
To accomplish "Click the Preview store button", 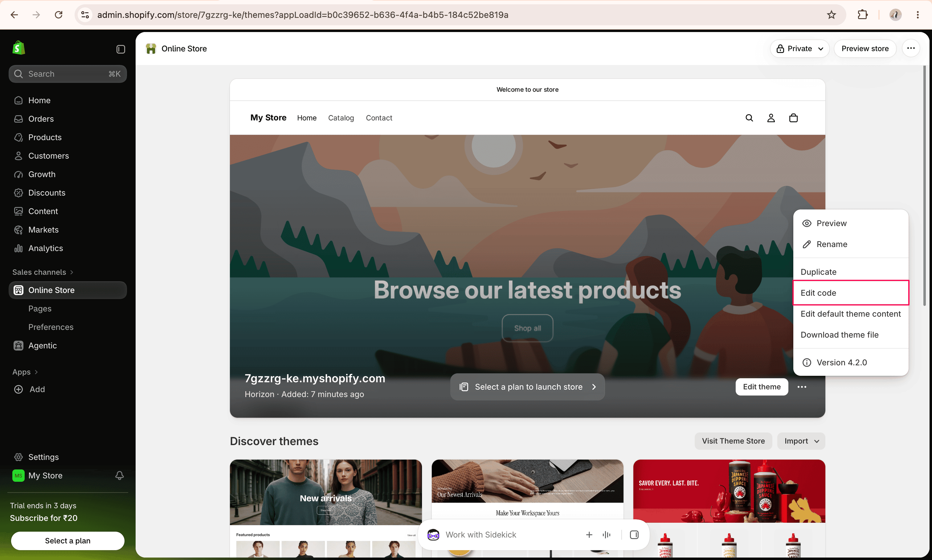I will [865, 49].
